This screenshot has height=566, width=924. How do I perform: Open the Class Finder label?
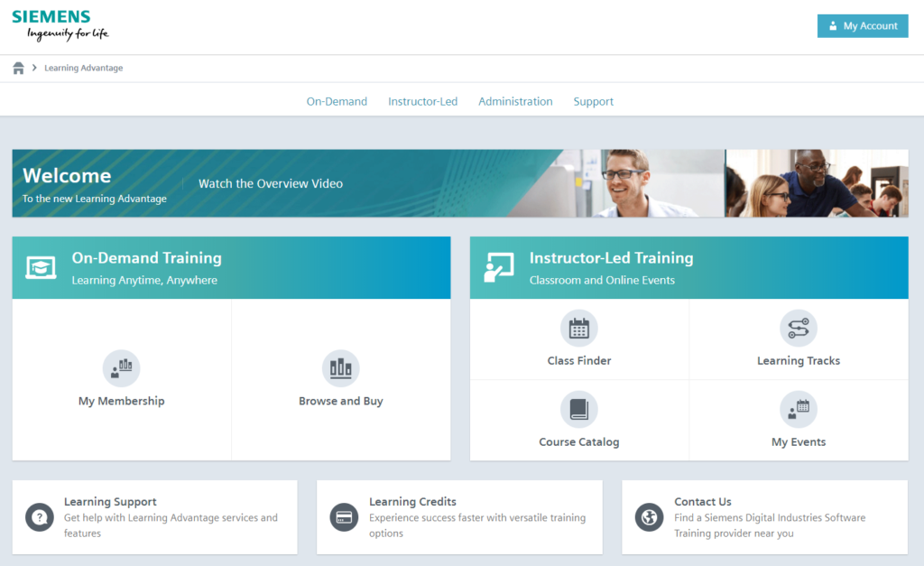point(578,360)
